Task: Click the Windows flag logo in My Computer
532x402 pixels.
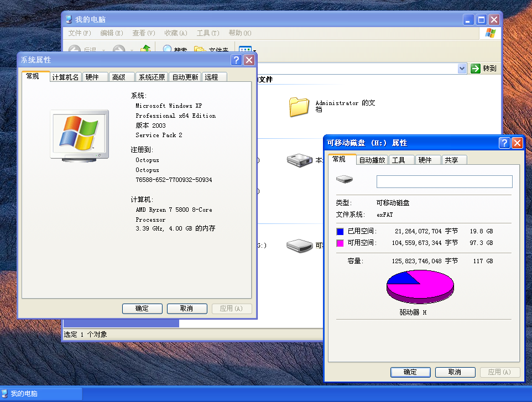Action: (x=490, y=33)
